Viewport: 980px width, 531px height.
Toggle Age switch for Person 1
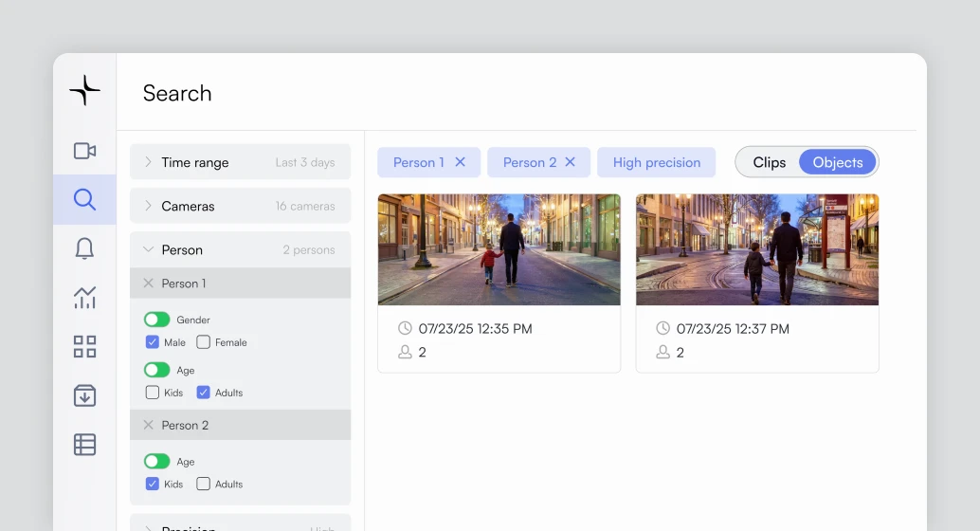point(157,370)
